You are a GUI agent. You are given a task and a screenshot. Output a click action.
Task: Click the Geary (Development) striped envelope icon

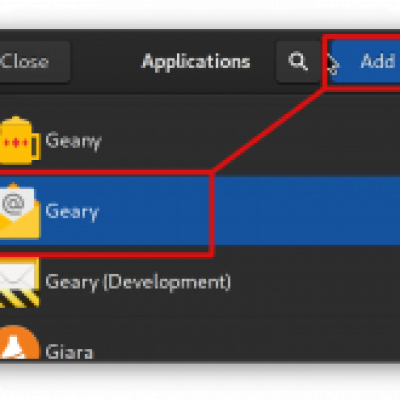(x=19, y=283)
